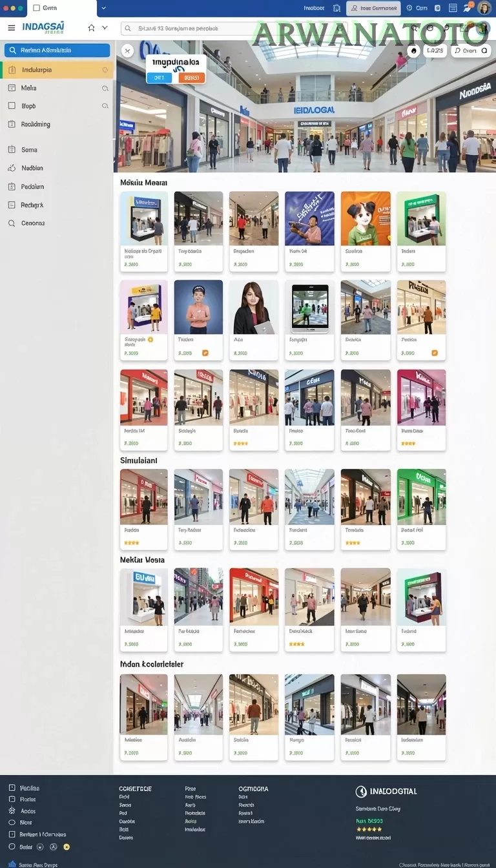The image size is (496, 868).
Task: Open the orange cartoon character card Suolana
Action: pos(366,231)
